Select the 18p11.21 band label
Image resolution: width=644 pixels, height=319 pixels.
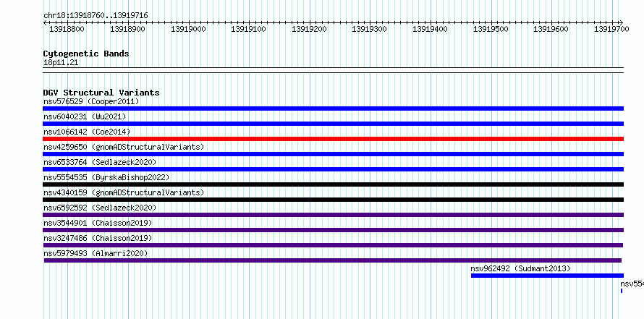tap(61, 63)
